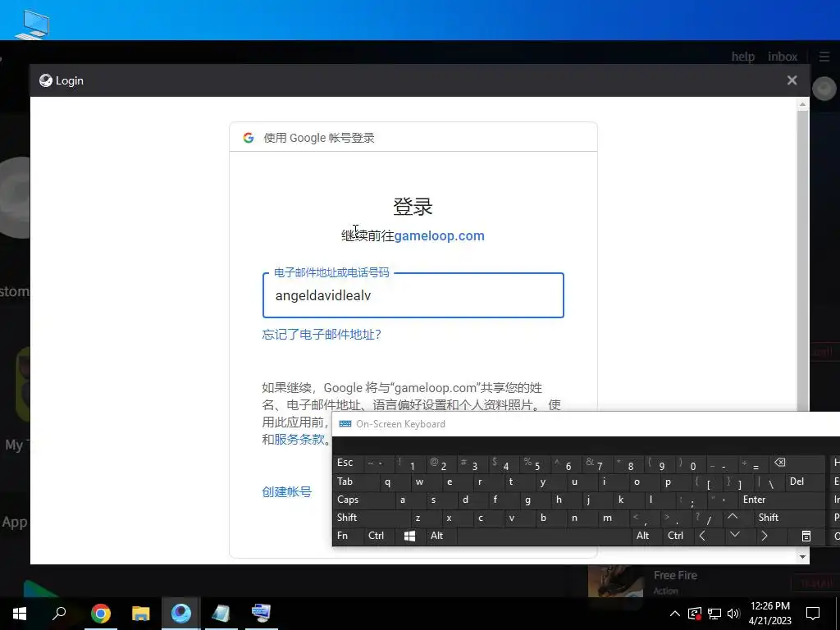Open File Explorer from the taskbar
The image size is (840, 630).
click(x=141, y=613)
